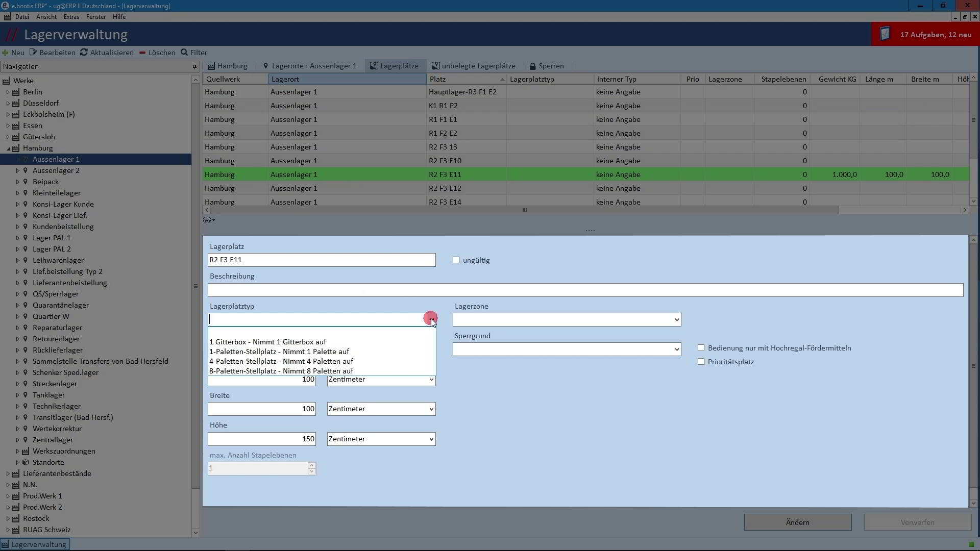Click the pin icon beside Tanklager
The height and width of the screenshot is (551, 980).
(26, 395)
